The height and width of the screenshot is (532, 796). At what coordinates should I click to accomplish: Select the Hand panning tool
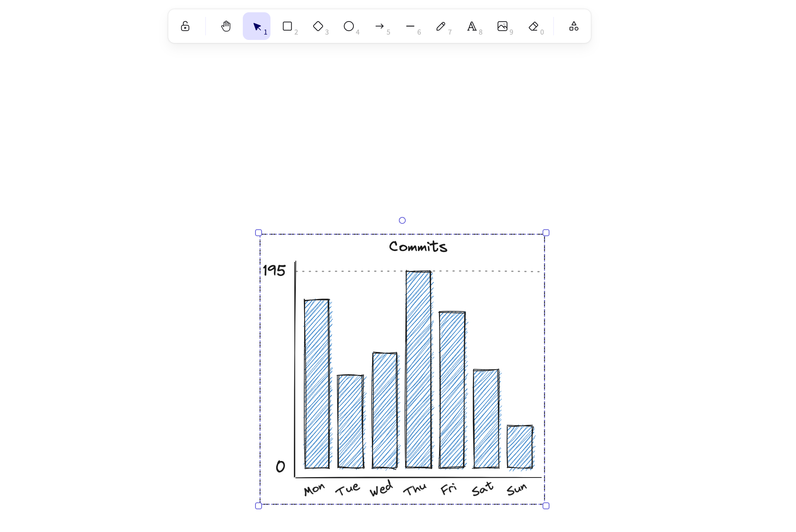tap(226, 26)
